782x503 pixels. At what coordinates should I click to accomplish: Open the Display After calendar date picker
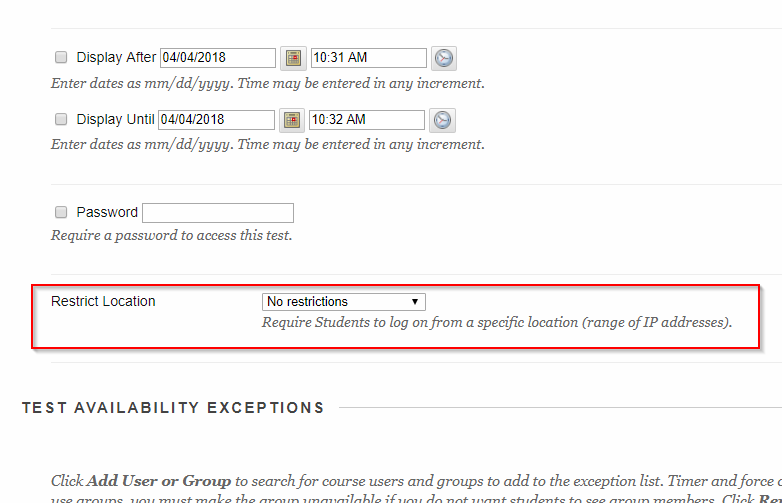pyautogui.click(x=292, y=58)
